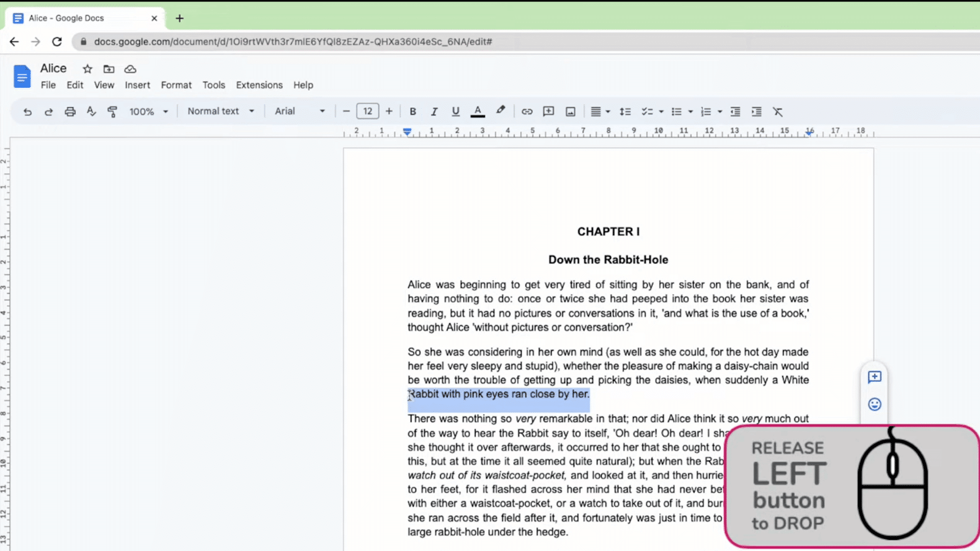
Task: Insert a checklist
Action: (x=647, y=112)
